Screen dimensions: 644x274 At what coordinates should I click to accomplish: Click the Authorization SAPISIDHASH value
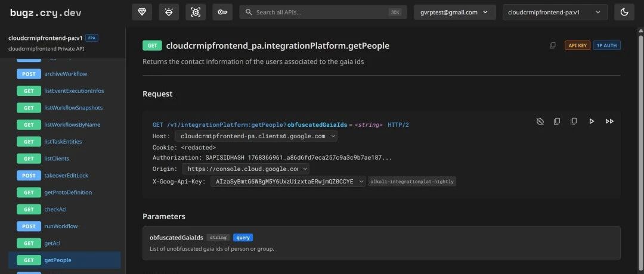(299, 157)
